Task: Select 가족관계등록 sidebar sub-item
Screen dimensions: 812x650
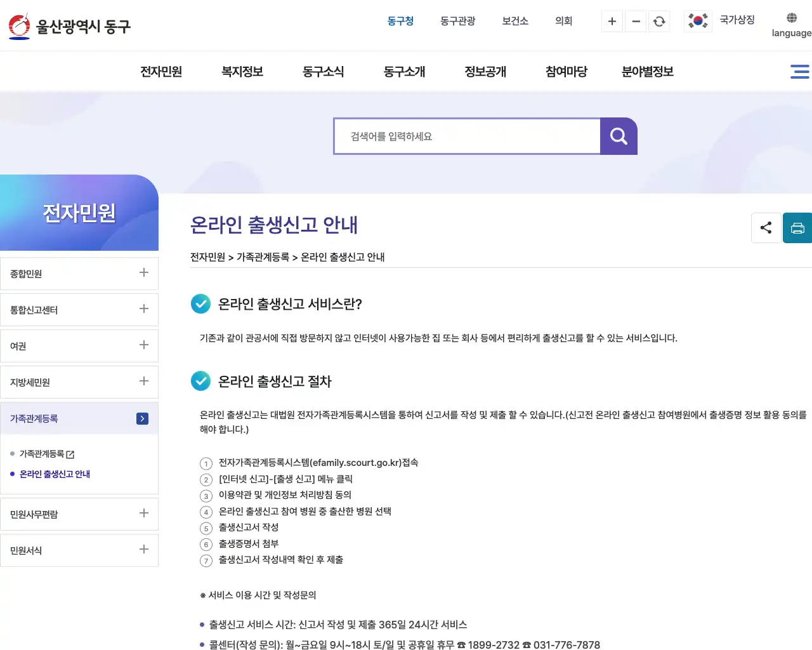Action: [42, 454]
